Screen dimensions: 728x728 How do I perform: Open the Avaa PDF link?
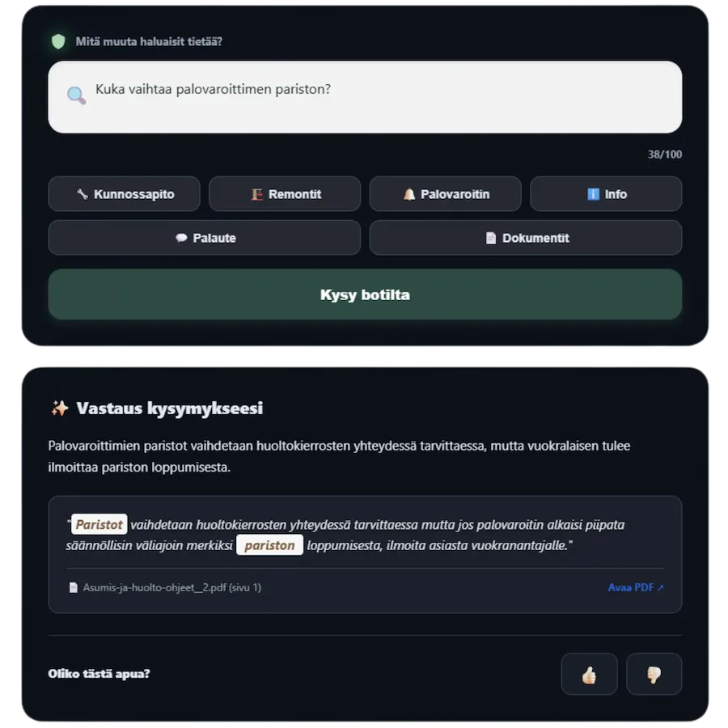(x=636, y=588)
